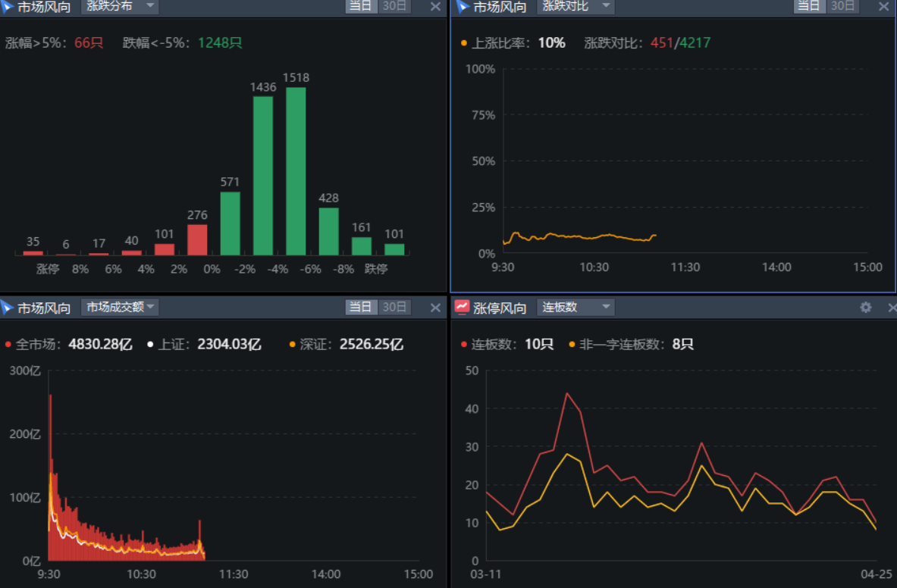
Task: Toggle 30日 view in 市场成交额 panel
Action: 394,308
